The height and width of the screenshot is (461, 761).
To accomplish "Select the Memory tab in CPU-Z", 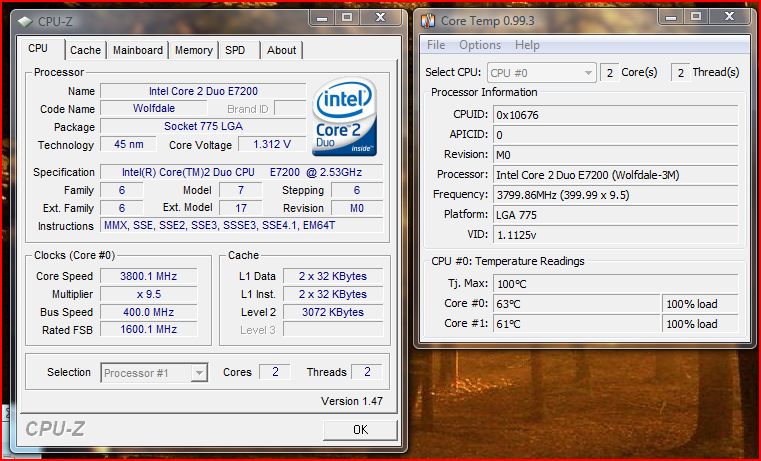I will click(x=194, y=50).
